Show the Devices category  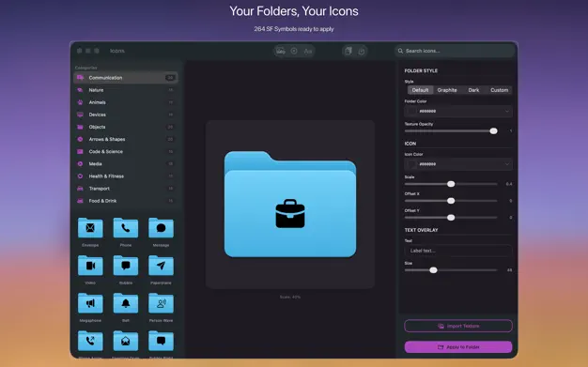(126, 115)
